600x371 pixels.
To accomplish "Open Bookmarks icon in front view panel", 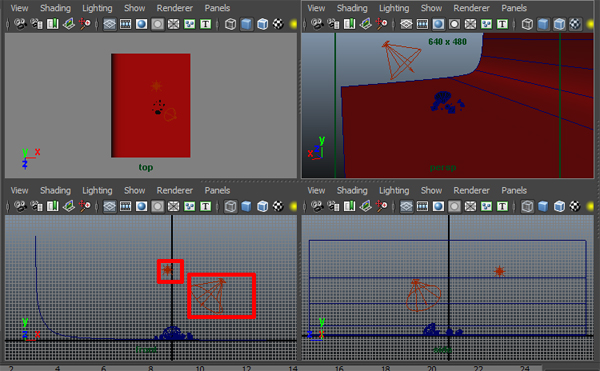I will point(52,207).
